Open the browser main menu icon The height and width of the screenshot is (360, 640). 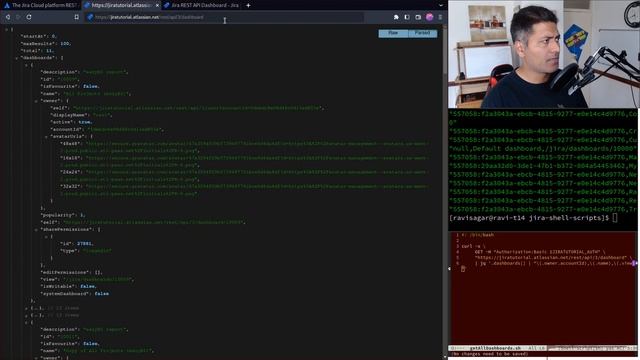click(x=440, y=17)
